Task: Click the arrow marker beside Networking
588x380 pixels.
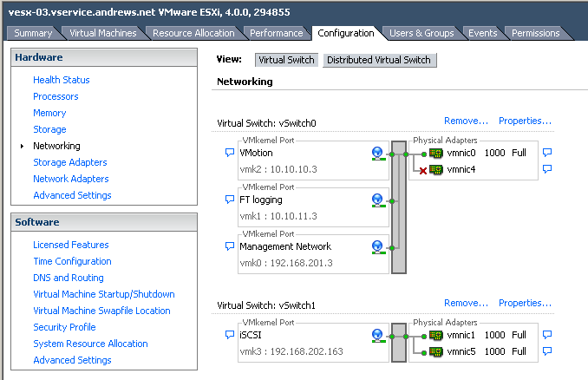Action: point(23,146)
